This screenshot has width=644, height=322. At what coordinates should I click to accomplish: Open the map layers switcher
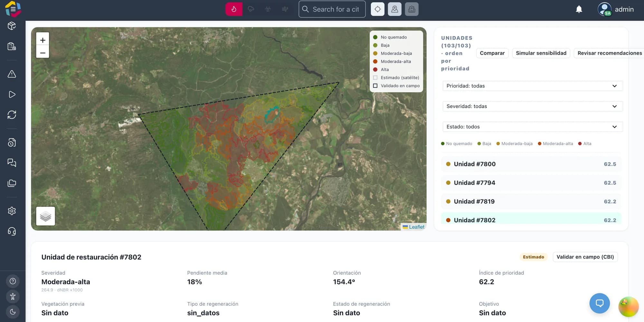[45, 216]
